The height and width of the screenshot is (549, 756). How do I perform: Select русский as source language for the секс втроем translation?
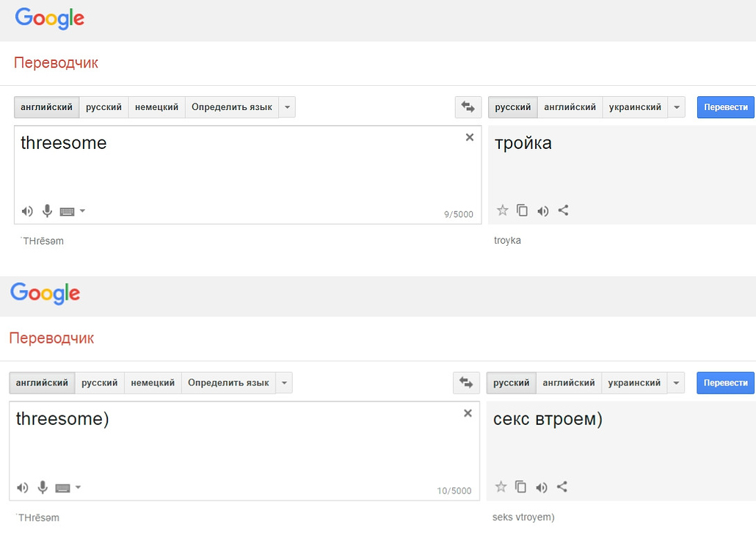point(99,382)
